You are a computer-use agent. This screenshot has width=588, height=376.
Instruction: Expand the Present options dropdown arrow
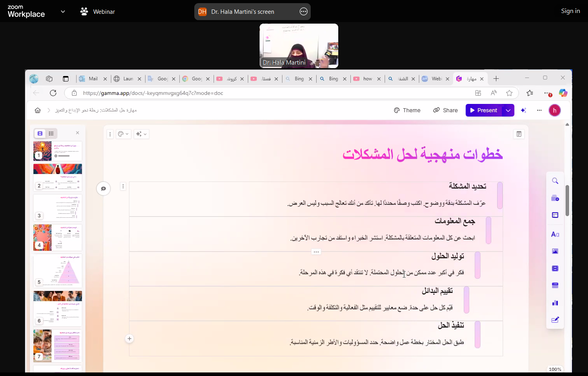tap(508, 110)
